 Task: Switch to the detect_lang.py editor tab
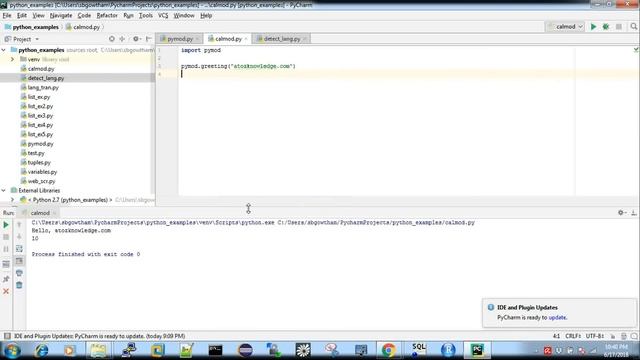(282, 39)
